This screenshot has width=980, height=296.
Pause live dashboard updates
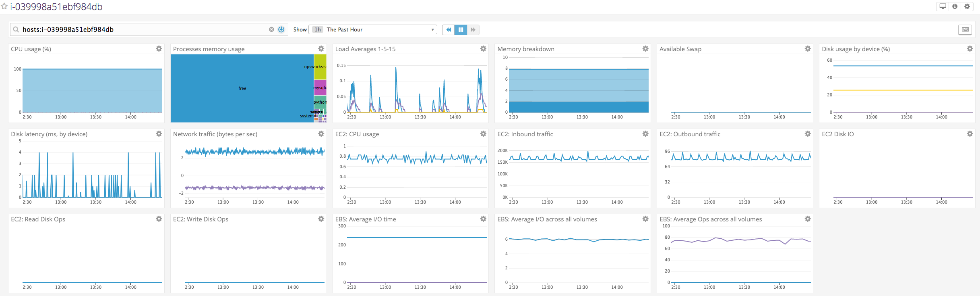(461, 29)
